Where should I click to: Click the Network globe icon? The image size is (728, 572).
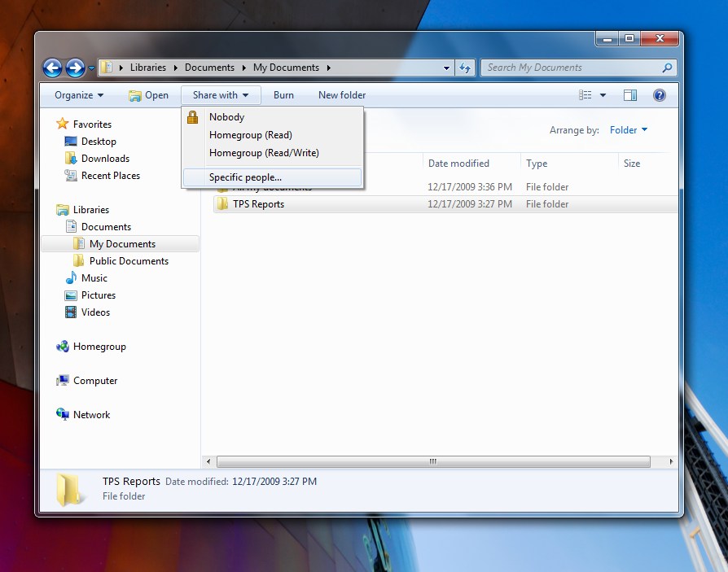pyautogui.click(x=62, y=414)
